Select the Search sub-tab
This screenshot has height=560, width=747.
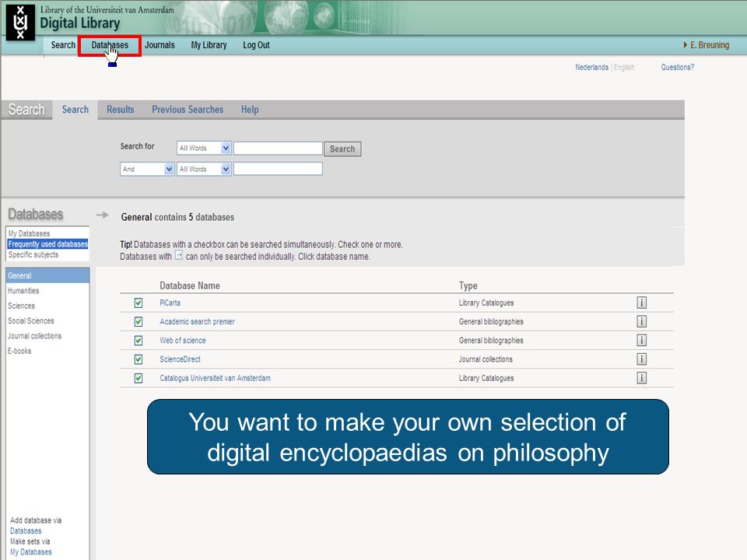coord(75,110)
